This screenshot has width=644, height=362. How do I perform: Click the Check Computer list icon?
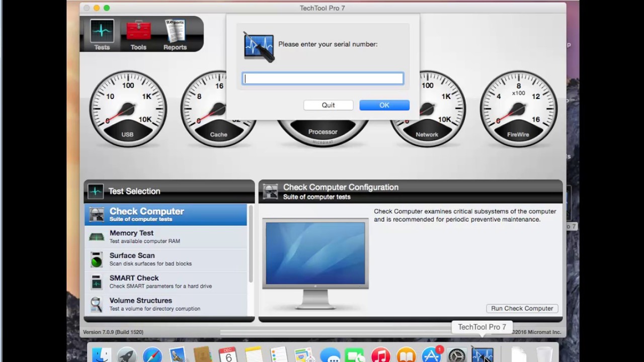[97, 215]
